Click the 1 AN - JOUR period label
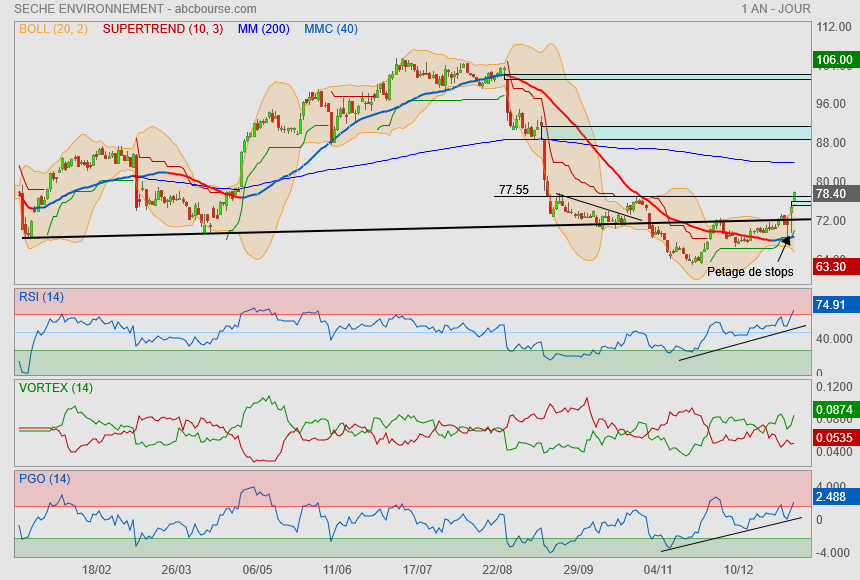 point(776,9)
